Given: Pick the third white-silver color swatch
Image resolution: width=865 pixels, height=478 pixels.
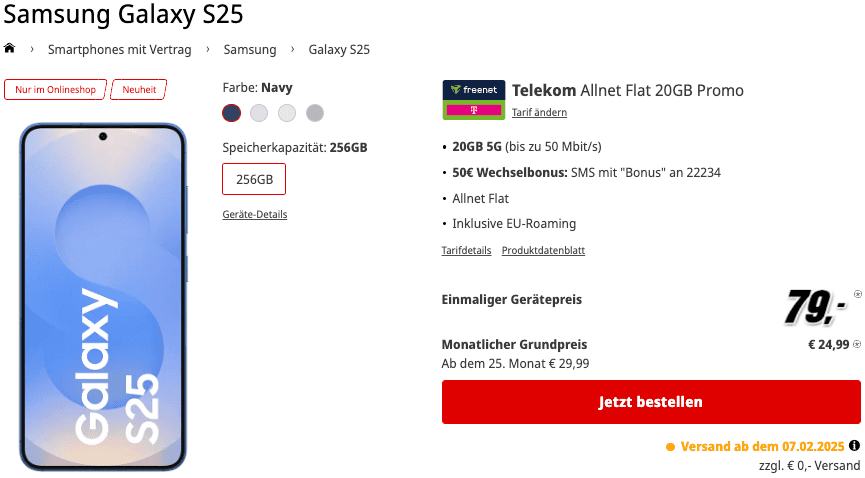Looking at the screenshot, I should pyautogui.click(x=287, y=113).
